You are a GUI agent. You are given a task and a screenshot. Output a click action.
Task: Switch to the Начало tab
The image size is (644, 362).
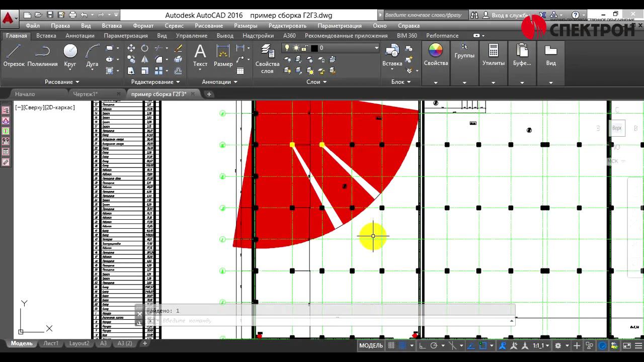click(x=25, y=94)
